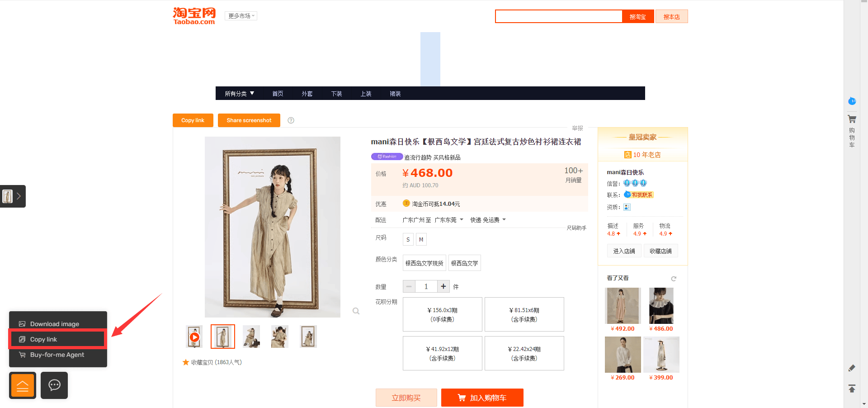Viewport: 868px width, 408px height.
Task: Open the 更多市场 dropdown
Action: point(241,16)
